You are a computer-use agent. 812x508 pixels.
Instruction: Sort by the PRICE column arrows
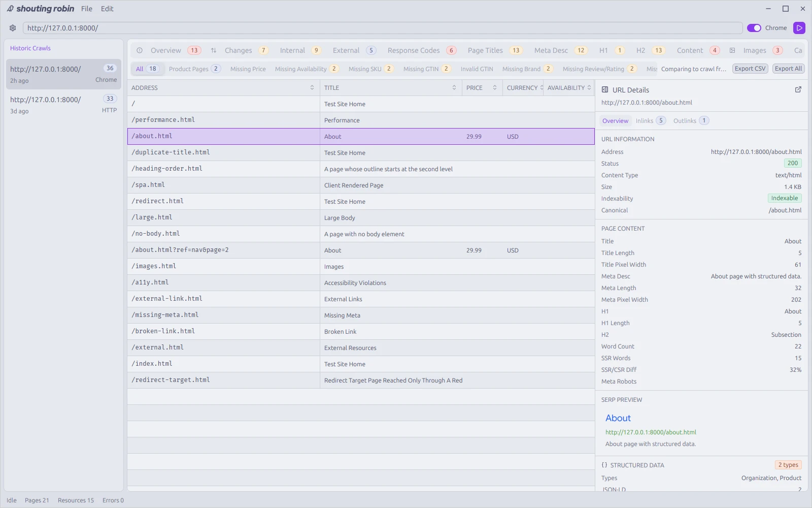[495, 87]
